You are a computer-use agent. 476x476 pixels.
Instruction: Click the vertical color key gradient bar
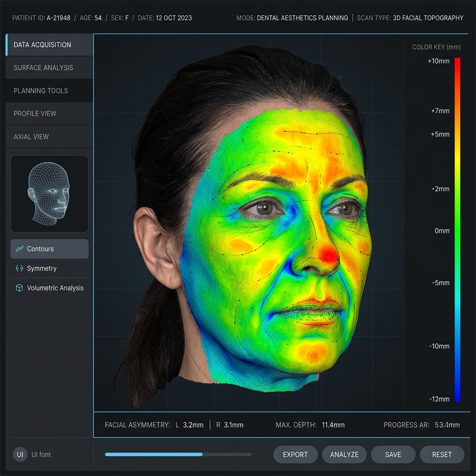pyautogui.click(x=457, y=230)
